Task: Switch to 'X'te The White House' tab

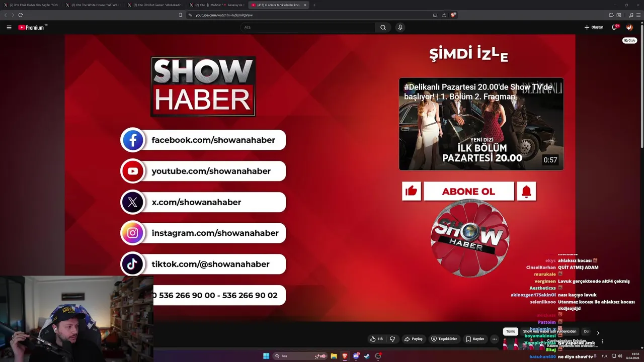Action: pyautogui.click(x=93, y=5)
